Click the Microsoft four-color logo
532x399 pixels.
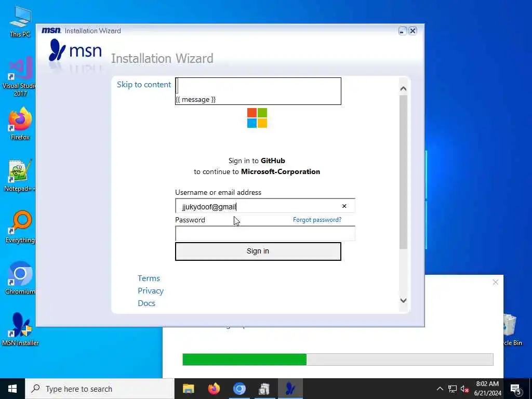257,118
